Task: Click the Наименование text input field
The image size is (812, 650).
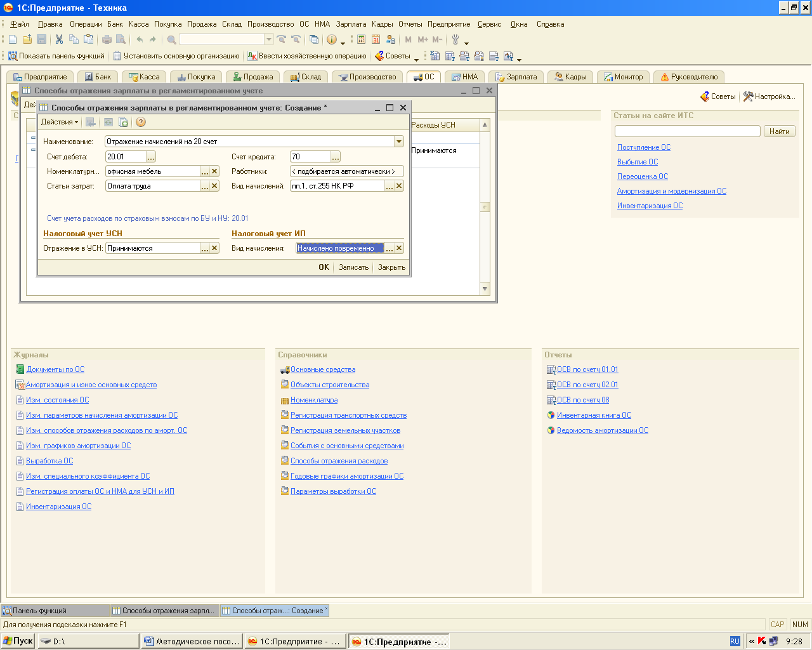Action: [249, 142]
